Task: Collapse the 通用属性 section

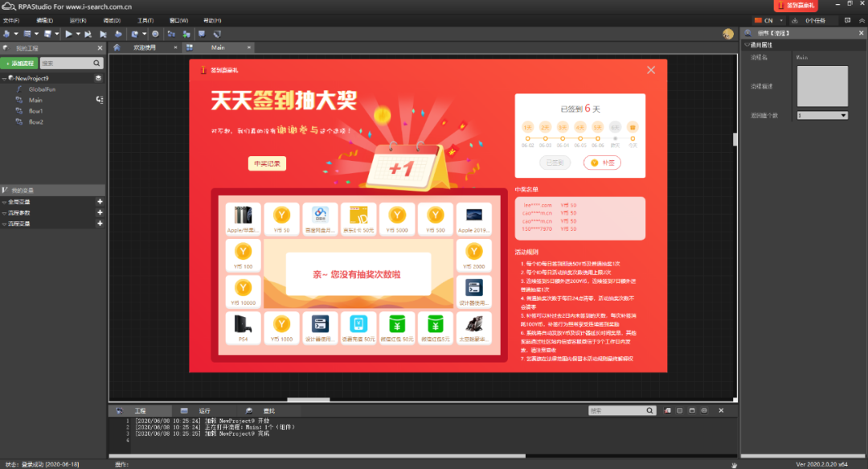Action: (x=746, y=45)
